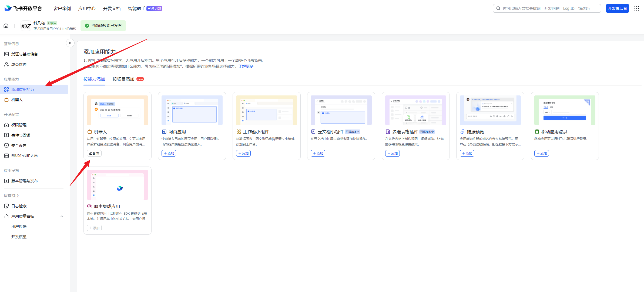This screenshot has height=292, width=644.
Task: Switch to 按场景添加 tab
Action: [x=123, y=79]
